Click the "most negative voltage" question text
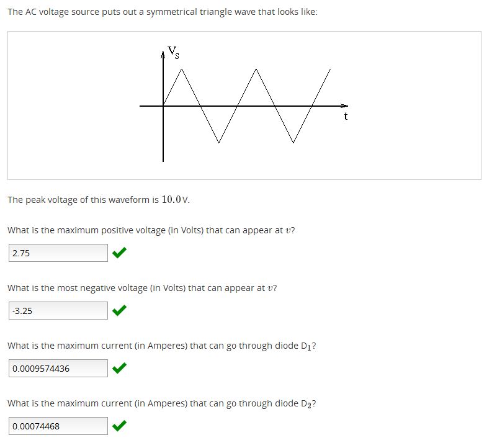Image resolution: width=497 pixels, height=448 pixels. (x=142, y=288)
